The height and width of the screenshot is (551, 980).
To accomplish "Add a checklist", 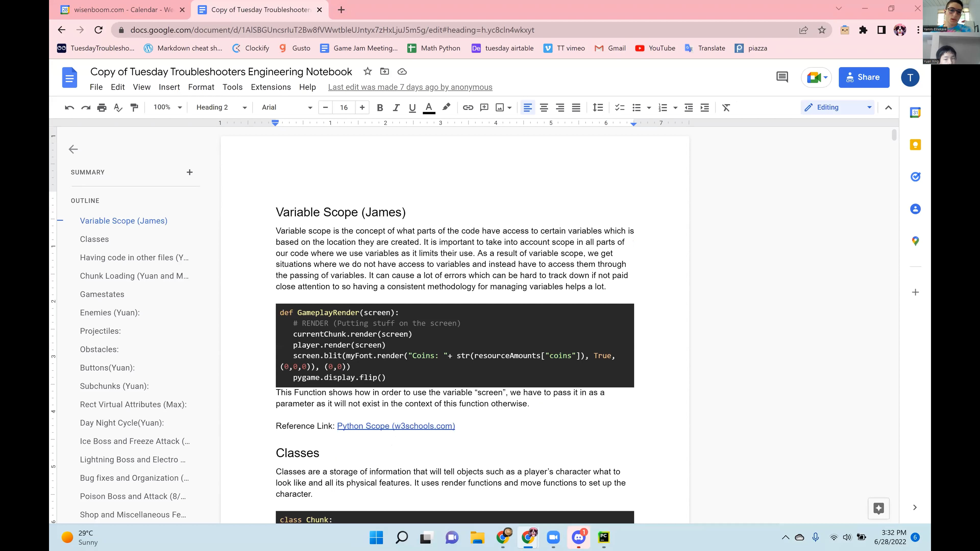I will 619,107.
